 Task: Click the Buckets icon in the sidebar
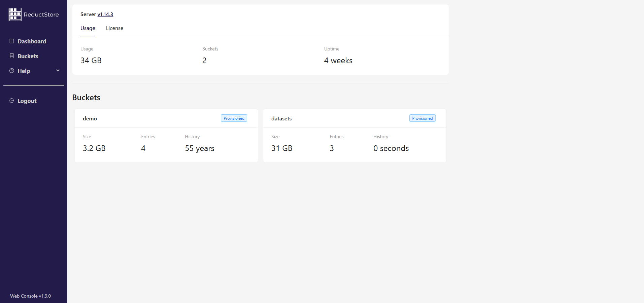pos(11,56)
